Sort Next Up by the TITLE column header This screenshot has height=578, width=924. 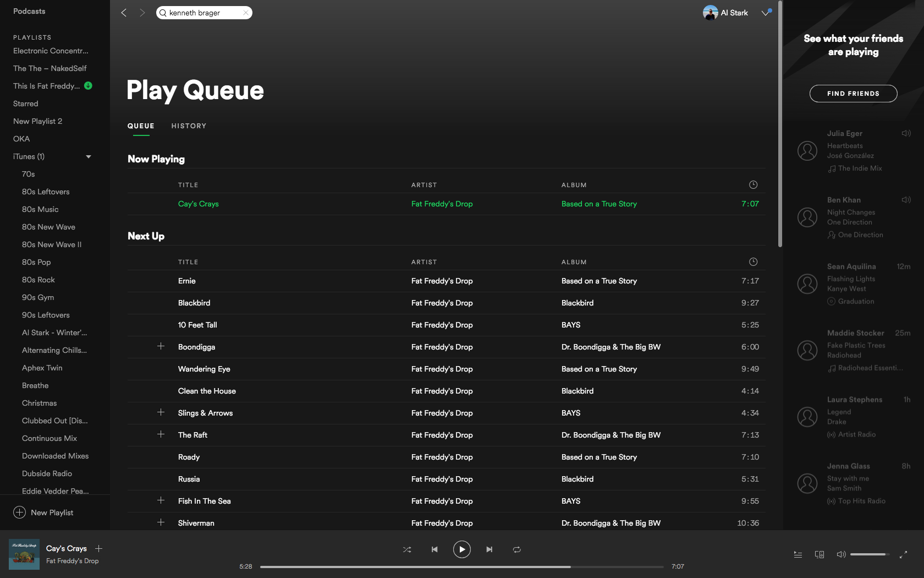click(188, 262)
